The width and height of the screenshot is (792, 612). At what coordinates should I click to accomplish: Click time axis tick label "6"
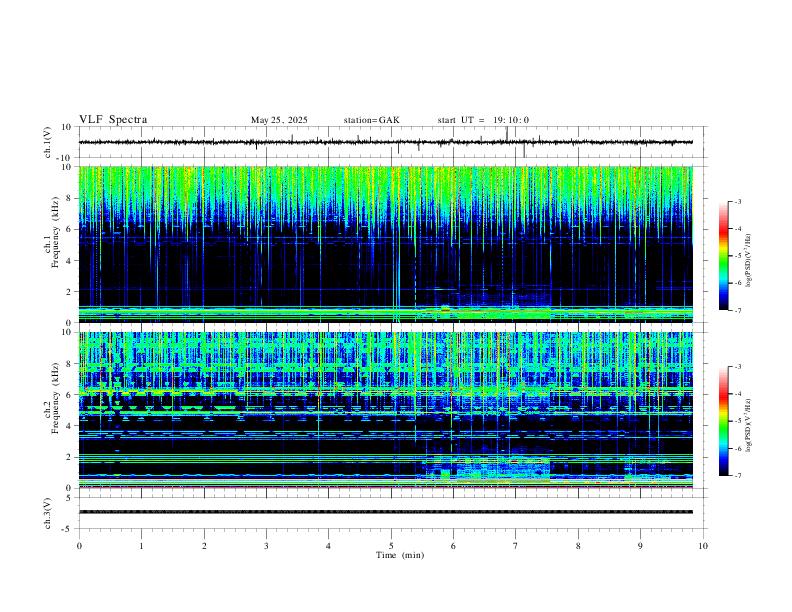point(453,546)
